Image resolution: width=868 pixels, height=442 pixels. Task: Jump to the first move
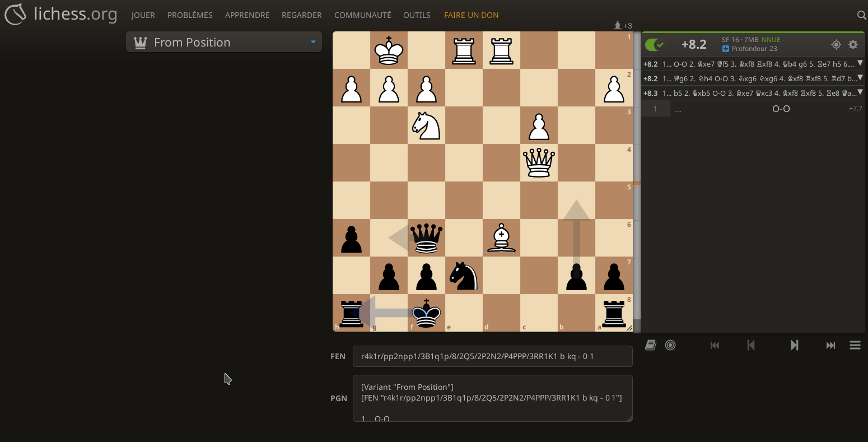pyautogui.click(x=715, y=345)
